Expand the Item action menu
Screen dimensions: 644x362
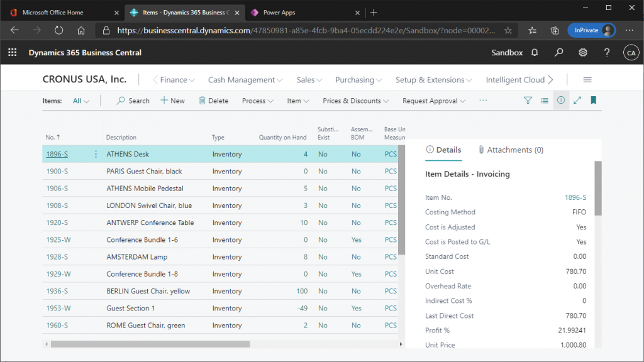(x=297, y=101)
